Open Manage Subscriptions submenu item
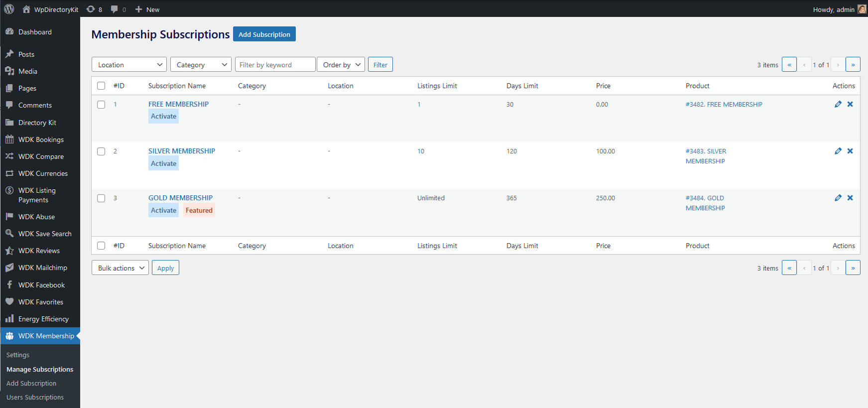This screenshot has width=868, height=408. coord(40,369)
